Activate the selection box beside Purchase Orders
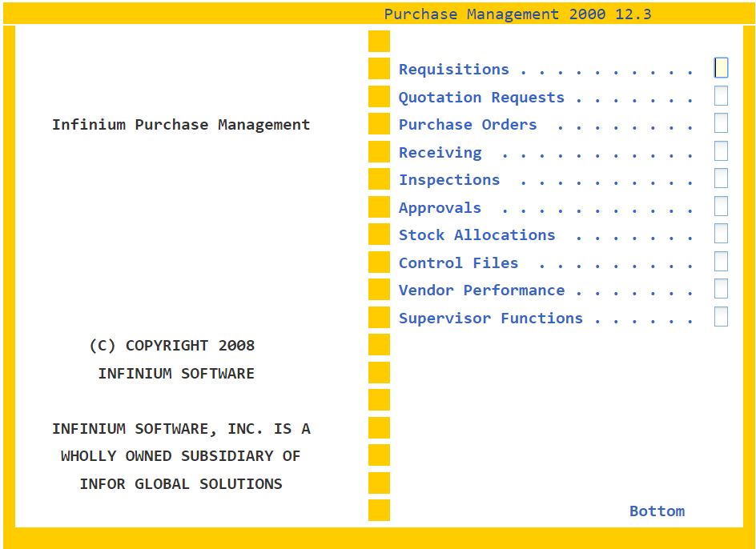Image resolution: width=756 pixels, height=549 pixels. (721, 123)
